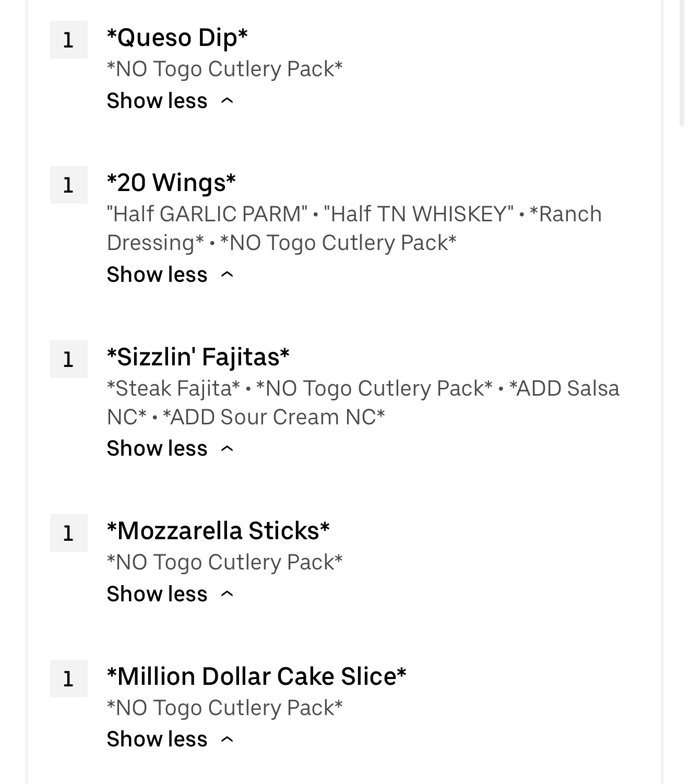Viewport: 689px width, 784px height.
Task: Select the *Queso Dip* item title
Action: click(x=177, y=38)
